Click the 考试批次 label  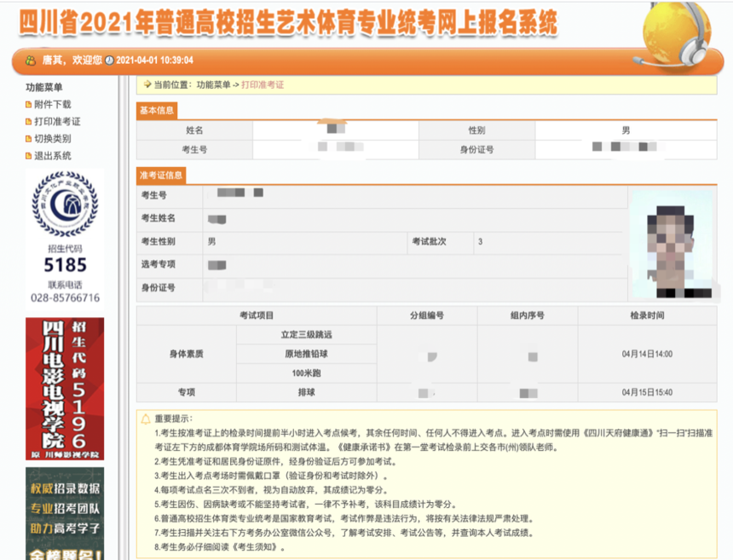(x=429, y=242)
